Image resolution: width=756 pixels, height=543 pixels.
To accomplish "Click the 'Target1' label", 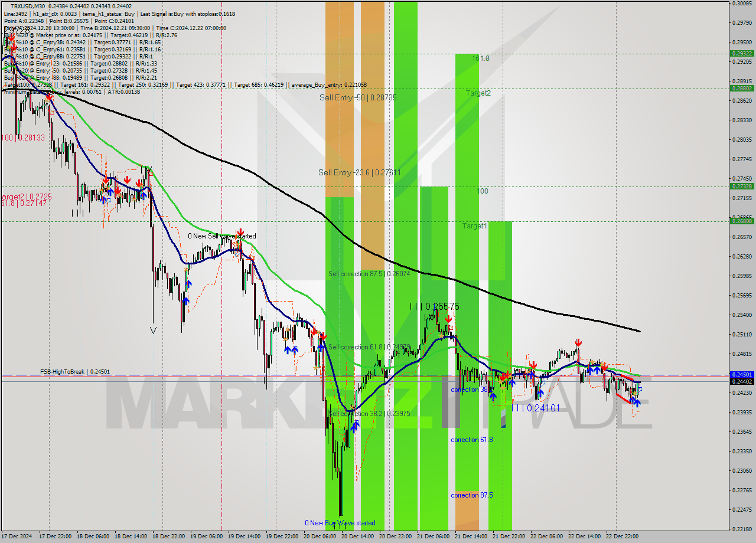I will point(475,226).
